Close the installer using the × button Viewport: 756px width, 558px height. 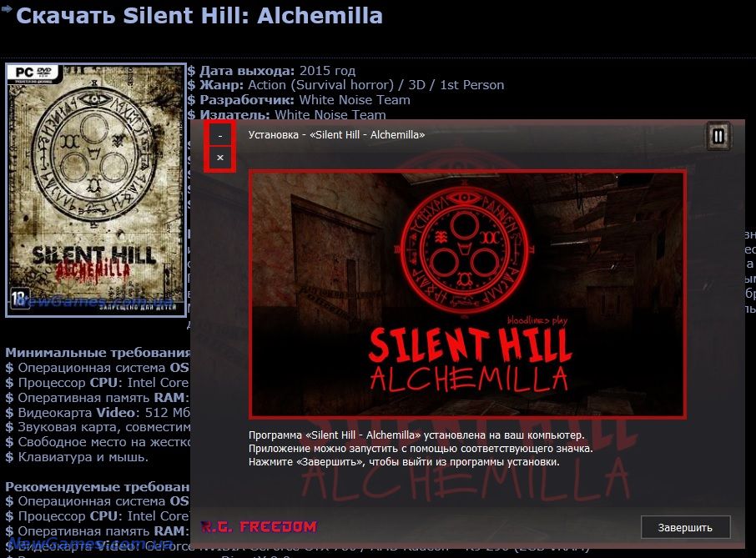(x=219, y=158)
